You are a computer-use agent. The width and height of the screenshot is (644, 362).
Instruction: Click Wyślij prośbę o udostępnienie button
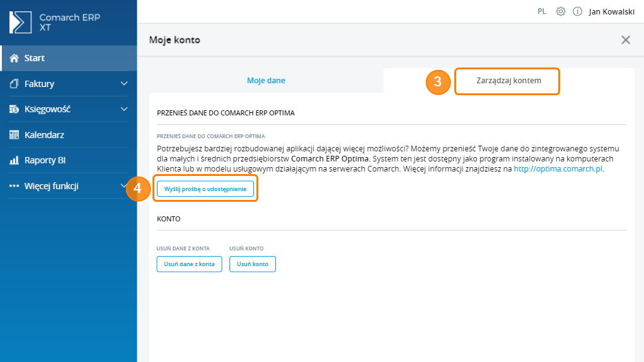click(205, 189)
